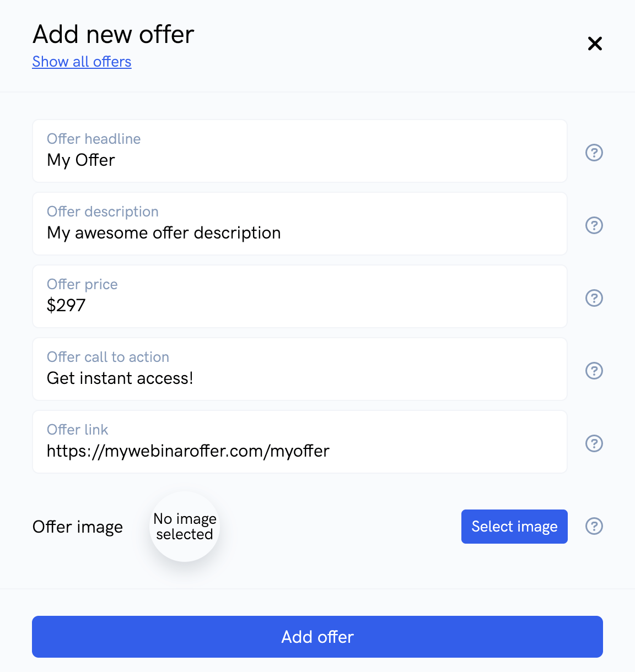Show help for Offer image selection
The height and width of the screenshot is (672, 635).
coord(594,526)
